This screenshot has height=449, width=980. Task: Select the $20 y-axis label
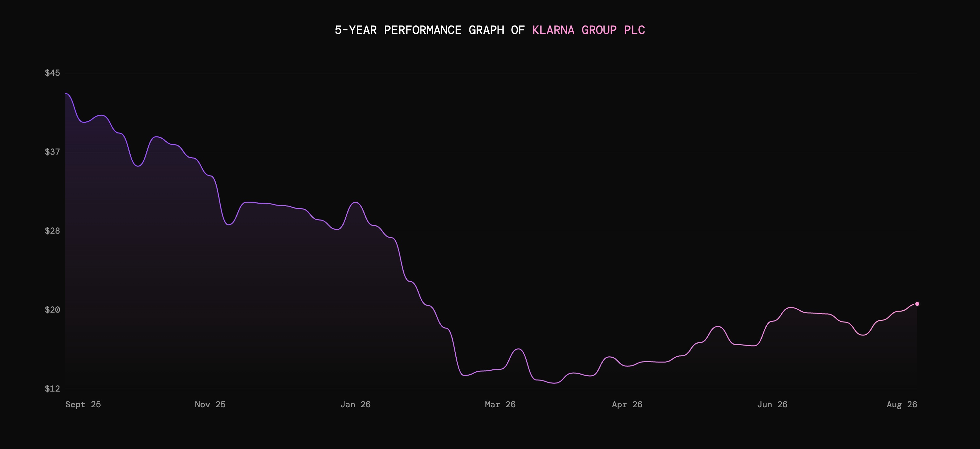pos(53,310)
